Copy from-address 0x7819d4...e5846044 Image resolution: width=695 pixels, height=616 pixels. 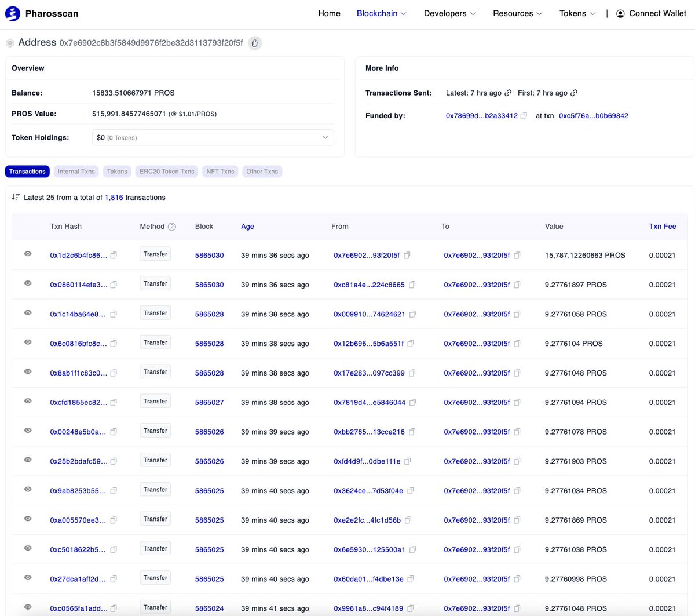[412, 402]
